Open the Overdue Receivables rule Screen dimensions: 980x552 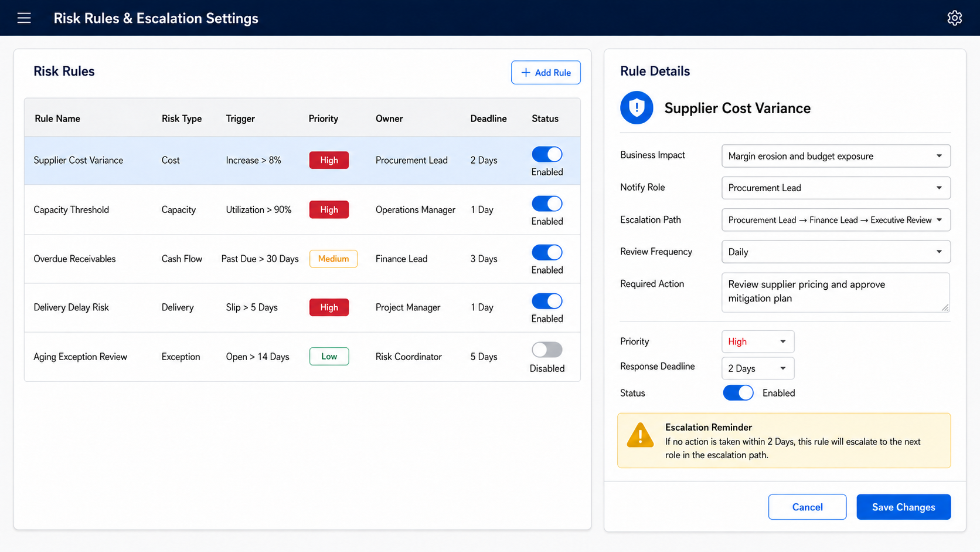[302, 259]
